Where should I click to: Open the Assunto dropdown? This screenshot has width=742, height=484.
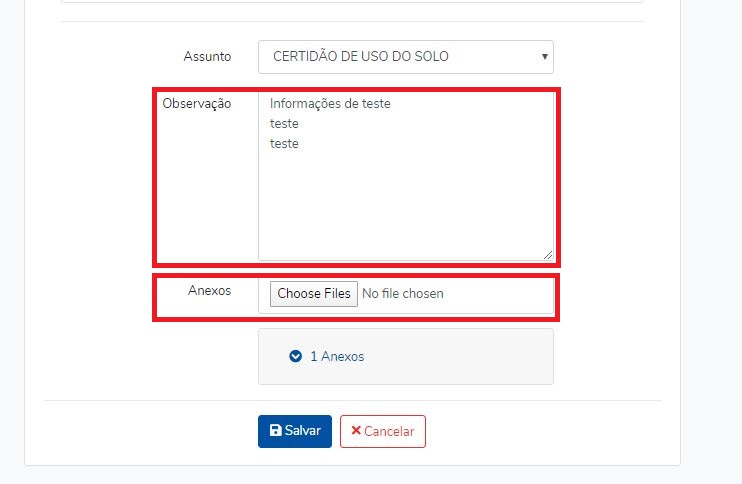pyautogui.click(x=406, y=57)
